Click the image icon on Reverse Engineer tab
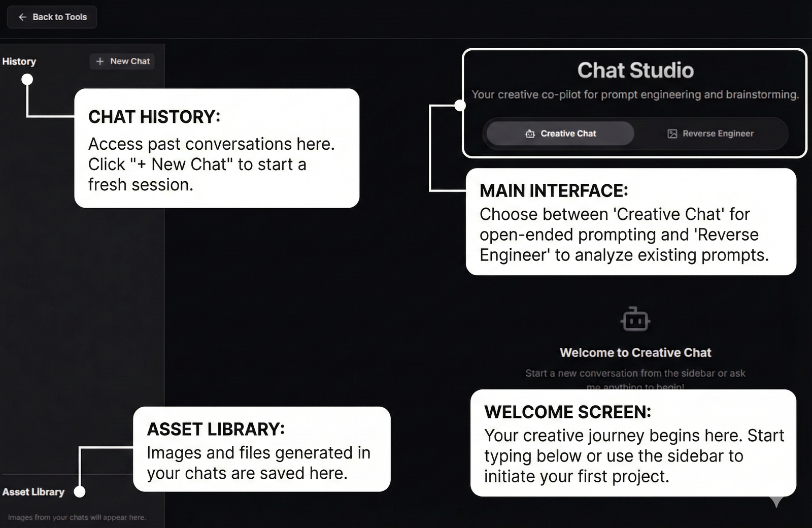Viewport: 812px width, 528px height. pos(672,134)
